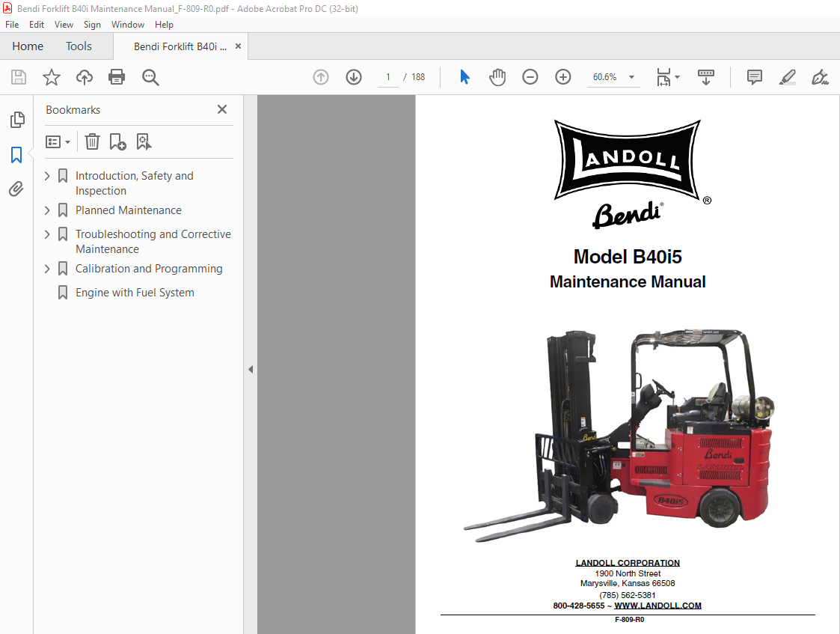Add a sticky note comment
The image size is (840, 634).
click(x=754, y=77)
